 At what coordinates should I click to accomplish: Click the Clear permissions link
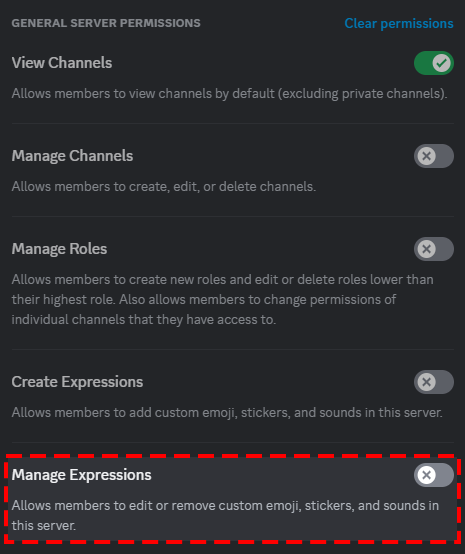(x=399, y=23)
